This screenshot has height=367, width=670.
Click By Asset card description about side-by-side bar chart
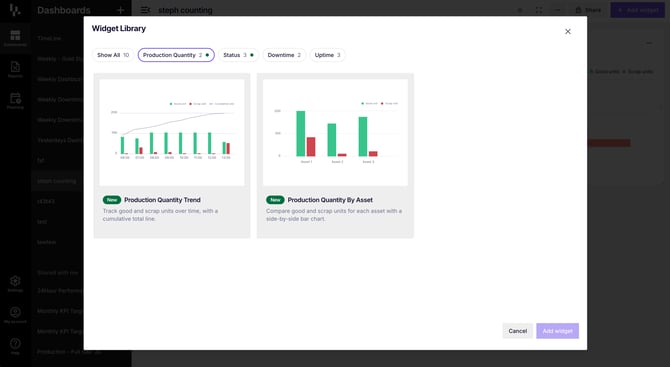tap(334, 215)
